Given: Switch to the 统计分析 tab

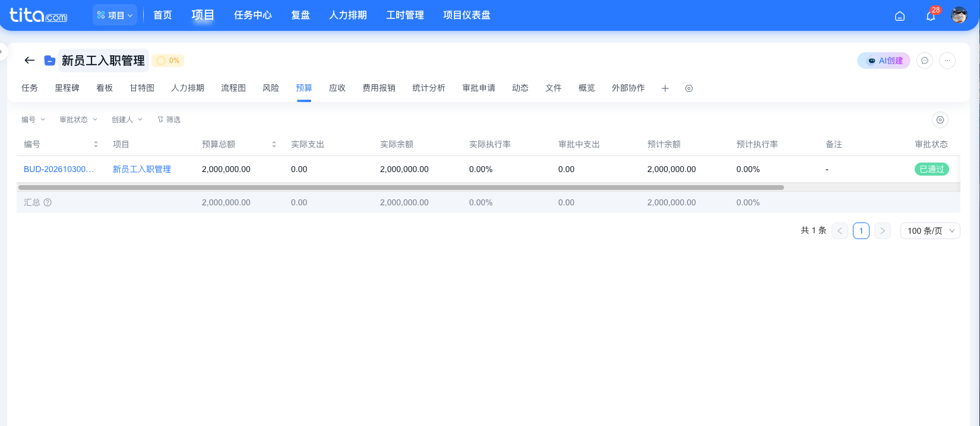Looking at the screenshot, I should pos(429,88).
